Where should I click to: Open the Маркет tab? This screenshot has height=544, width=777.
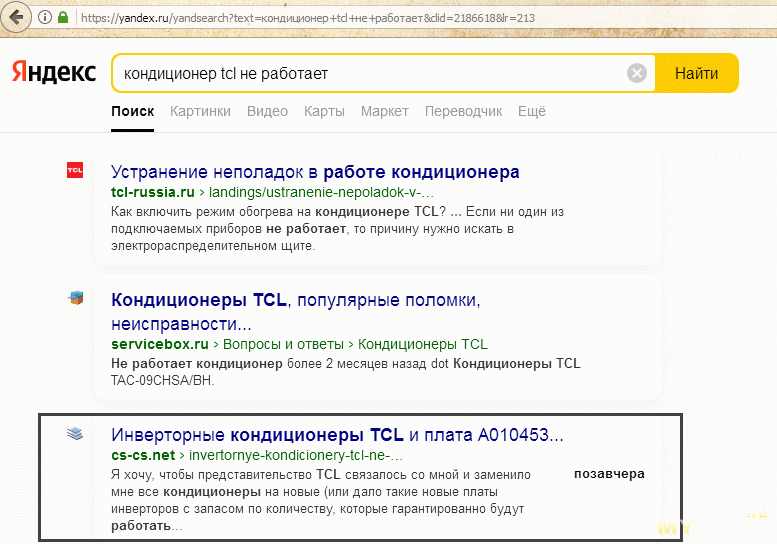385,111
